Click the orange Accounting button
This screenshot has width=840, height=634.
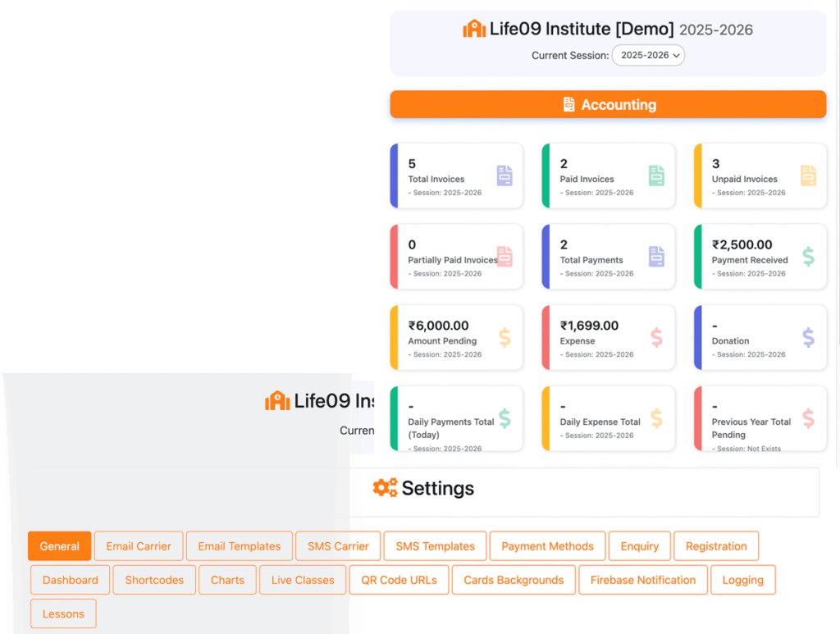click(x=608, y=105)
